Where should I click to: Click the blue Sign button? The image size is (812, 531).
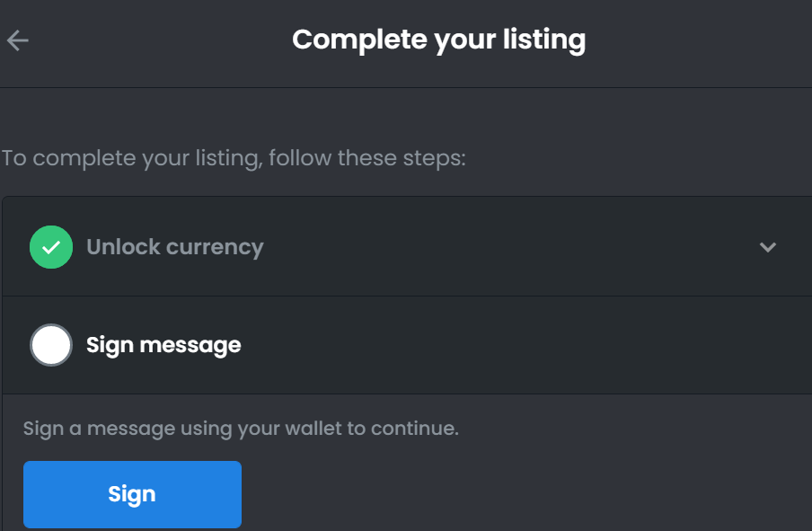click(x=132, y=494)
